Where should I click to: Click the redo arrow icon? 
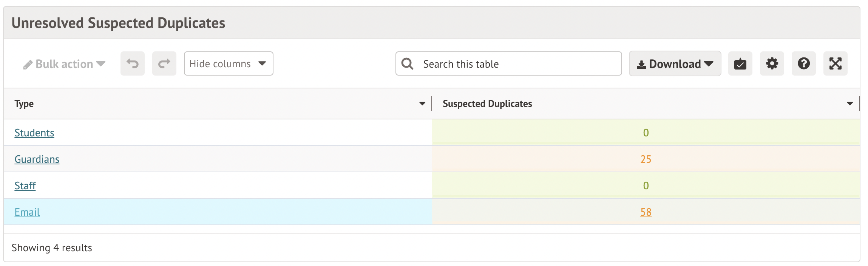point(164,63)
